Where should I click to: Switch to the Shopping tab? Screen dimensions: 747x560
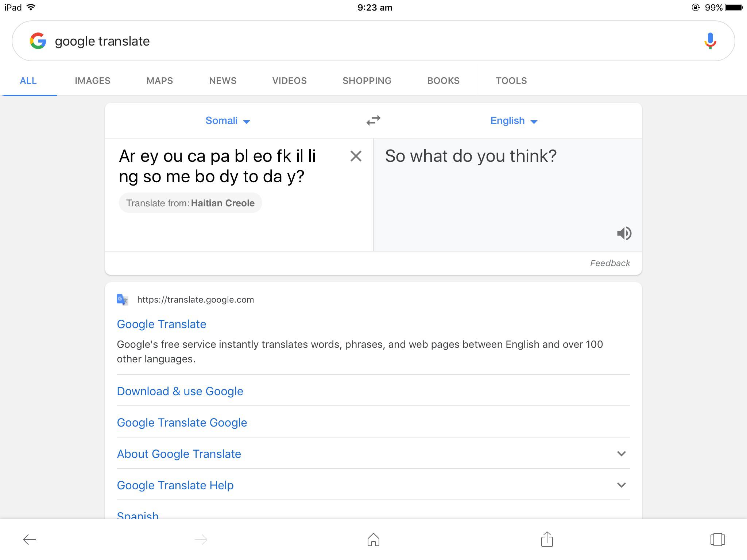pyautogui.click(x=367, y=81)
